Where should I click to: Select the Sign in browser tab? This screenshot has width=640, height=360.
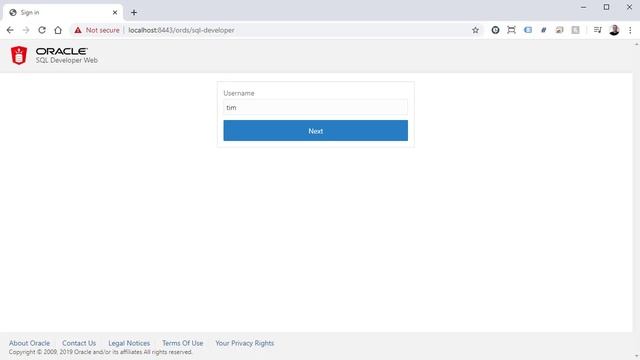click(x=63, y=13)
